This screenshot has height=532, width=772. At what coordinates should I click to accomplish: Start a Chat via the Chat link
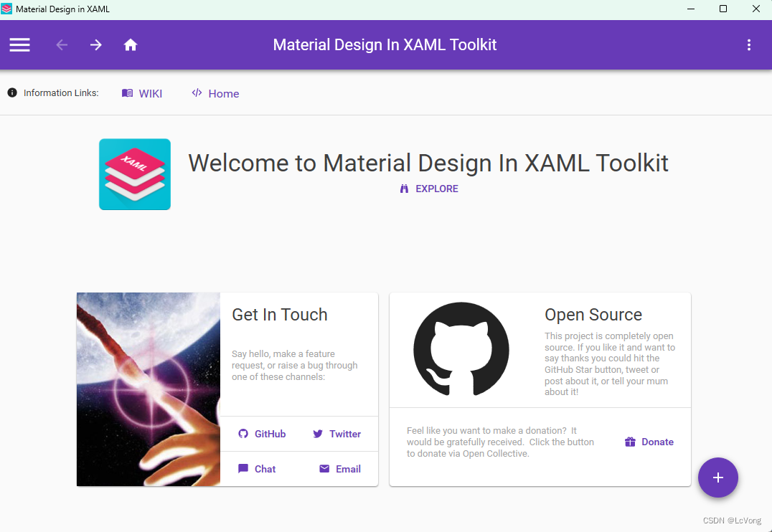click(257, 468)
